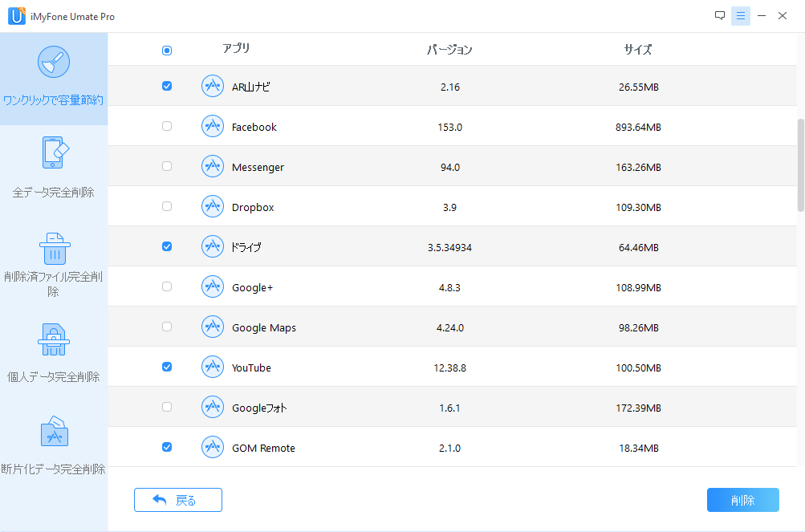This screenshot has width=805, height=532.
Task: Switch to 削除済ファイル完全削除 tab label
Action: [54, 284]
